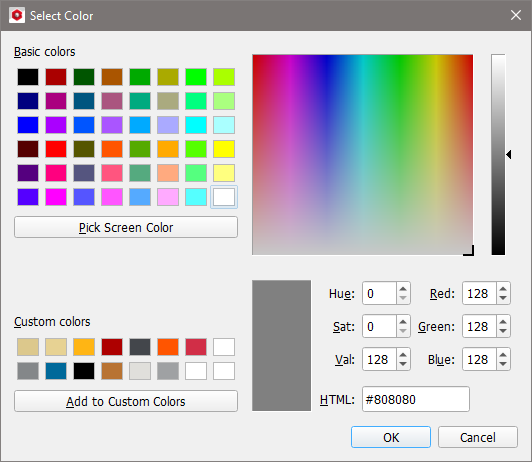The image size is (532, 462).
Task: Click the vertical luminance gradient bar
Action: coord(498,154)
